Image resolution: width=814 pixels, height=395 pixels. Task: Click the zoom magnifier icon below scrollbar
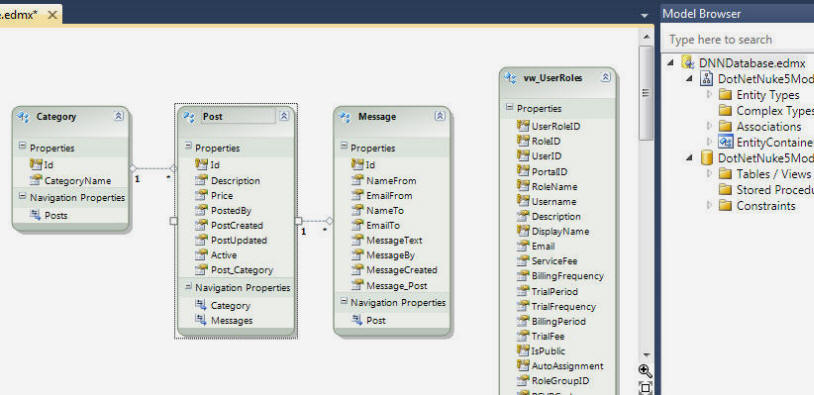[645, 371]
